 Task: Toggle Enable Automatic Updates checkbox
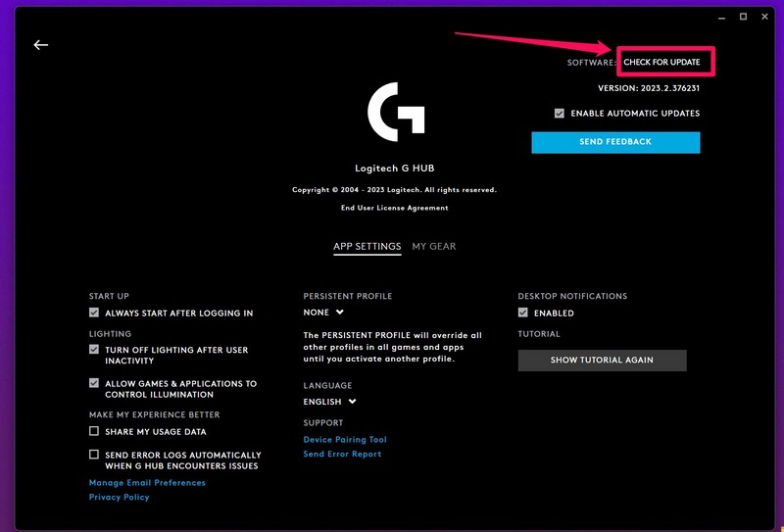[x=560, y=114]
